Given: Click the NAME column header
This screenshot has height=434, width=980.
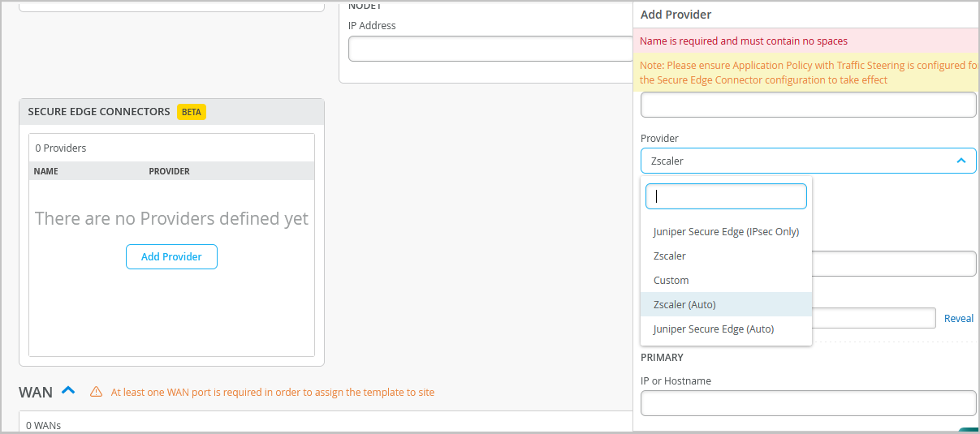Looking at the screenshot, I should (46, 172).
